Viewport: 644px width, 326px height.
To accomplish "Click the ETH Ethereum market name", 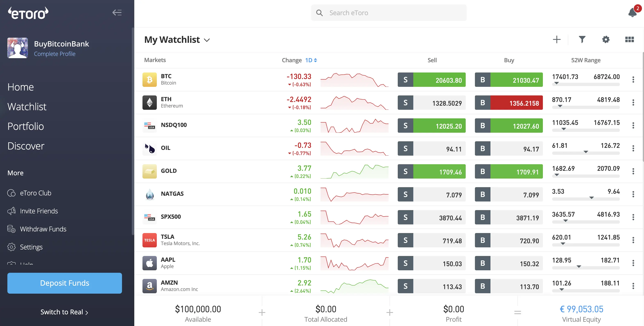I will click(x=172, y=103).
